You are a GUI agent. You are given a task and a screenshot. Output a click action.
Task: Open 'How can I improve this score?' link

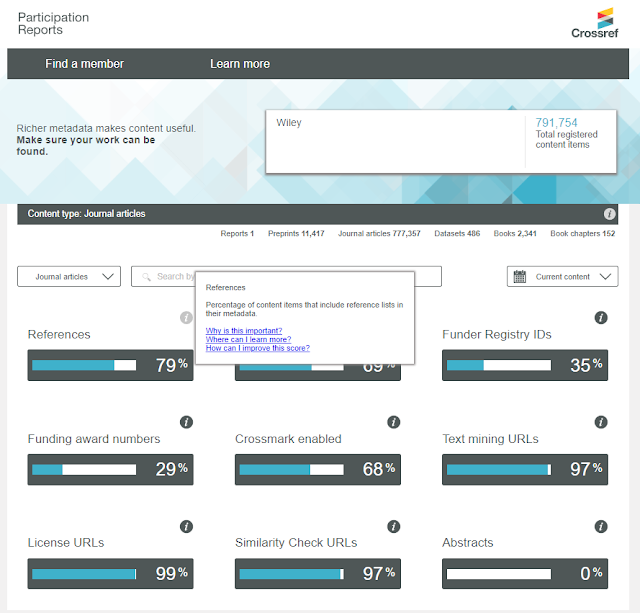coord(258,348)
